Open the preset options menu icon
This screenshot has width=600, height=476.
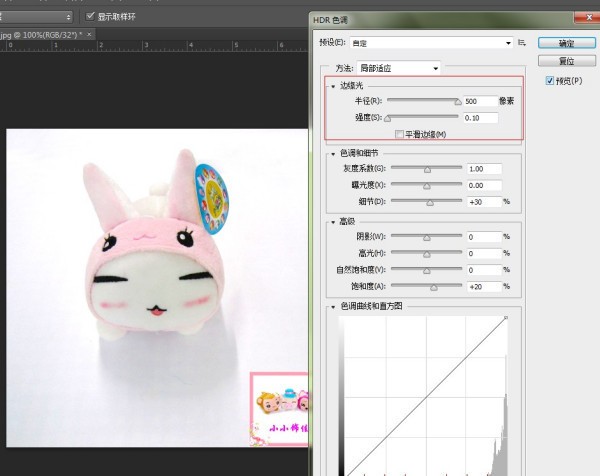[x=522, y=43]
